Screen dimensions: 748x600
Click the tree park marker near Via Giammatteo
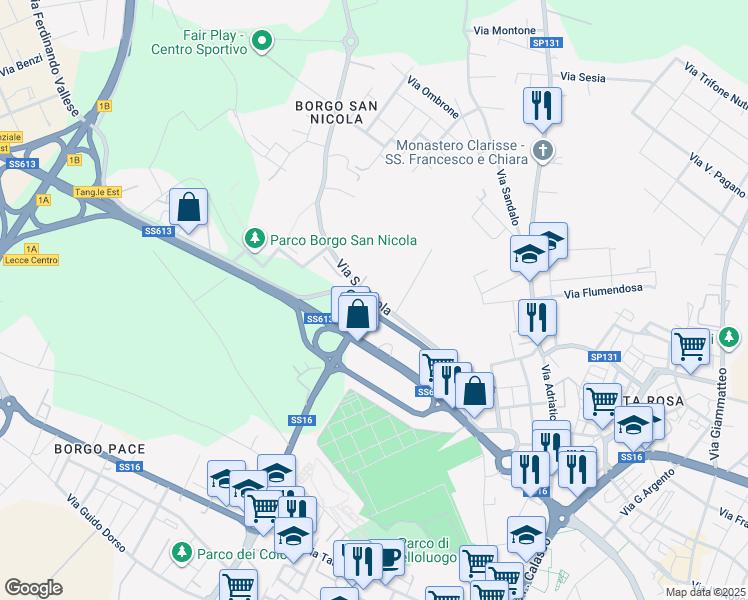coord(729,337)
